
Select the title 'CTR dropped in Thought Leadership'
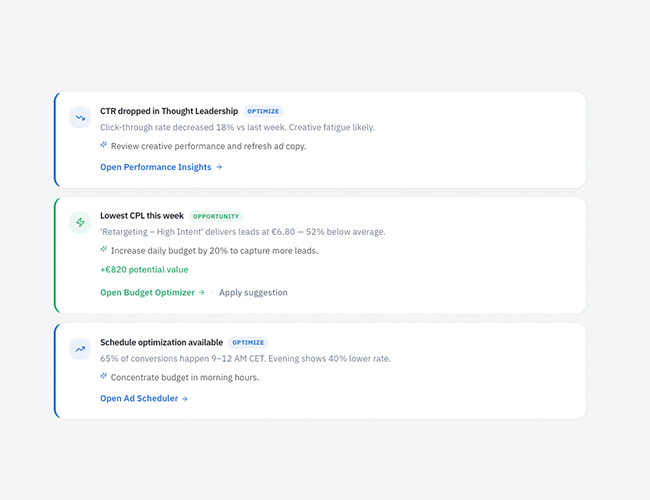point(169,111)
